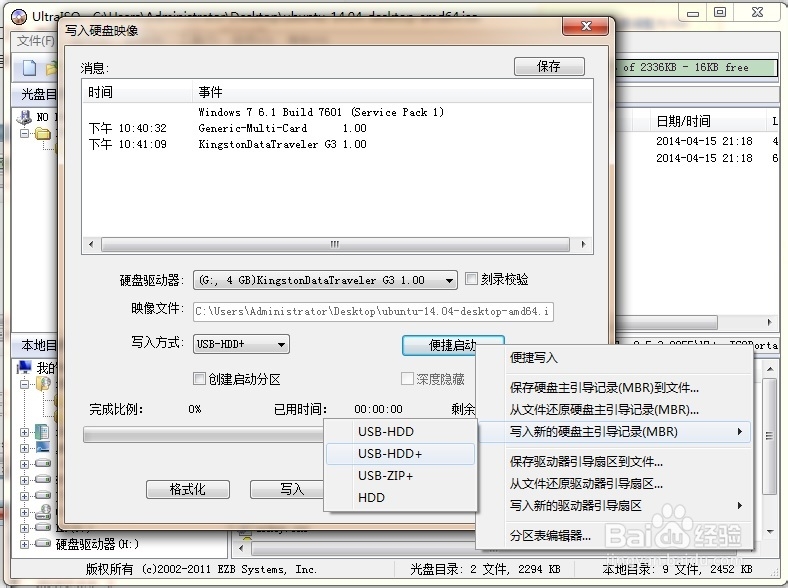
Task: Click the 版权所有 EZB Systems status text
Action: pyautogui.click(x=201, y=569)
